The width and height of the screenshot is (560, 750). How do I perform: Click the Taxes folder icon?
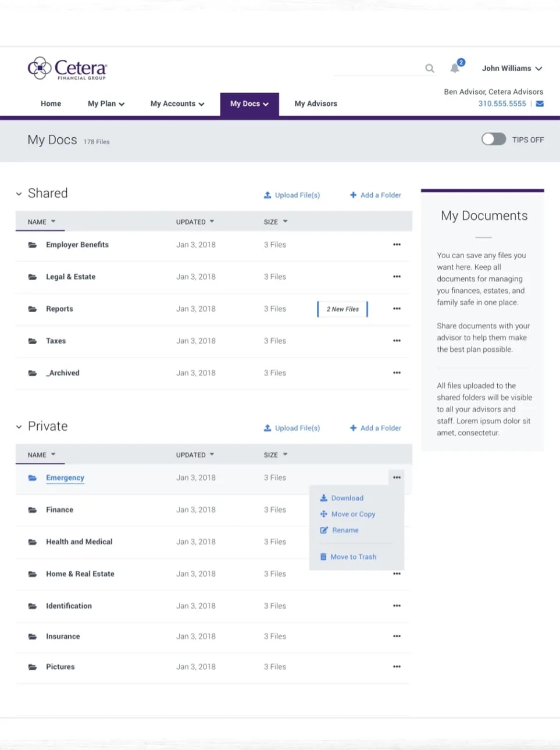[x=33, y=341]
